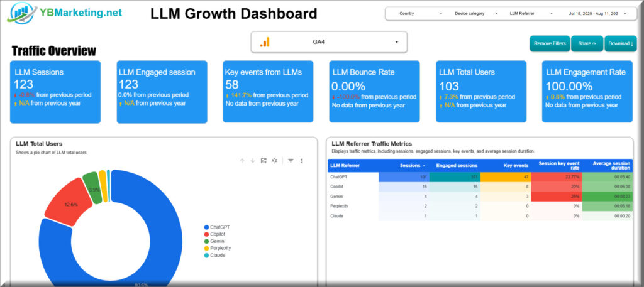
Task: Click the orange GA4 analytics bar icon
Action: pos(265,42)
